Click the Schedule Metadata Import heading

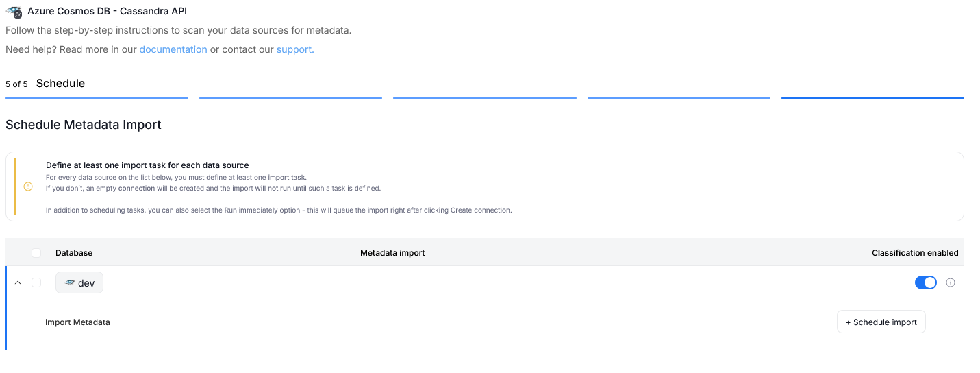[x=84, y=125]
